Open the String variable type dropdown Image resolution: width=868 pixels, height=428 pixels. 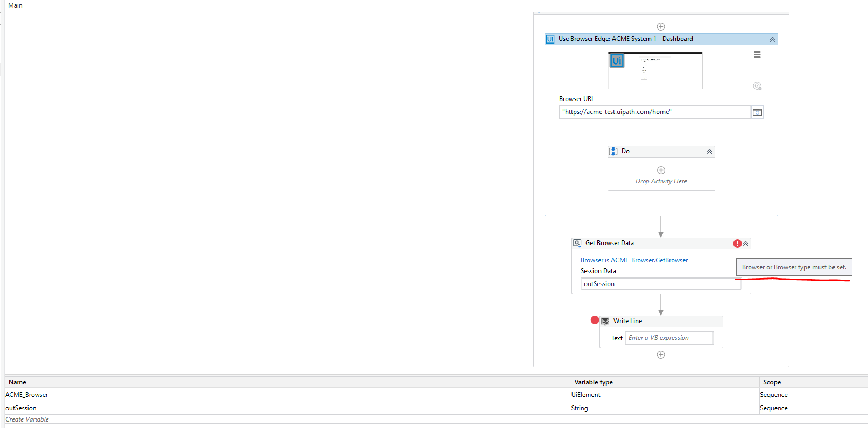[665, 408]
